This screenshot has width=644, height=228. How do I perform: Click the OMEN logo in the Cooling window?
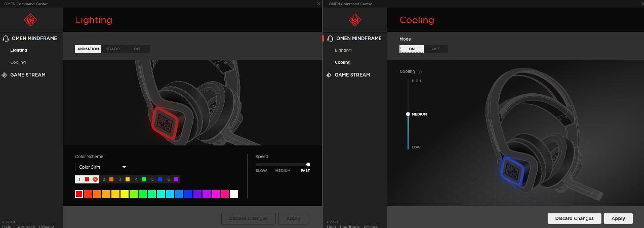[x=355, y=20]
